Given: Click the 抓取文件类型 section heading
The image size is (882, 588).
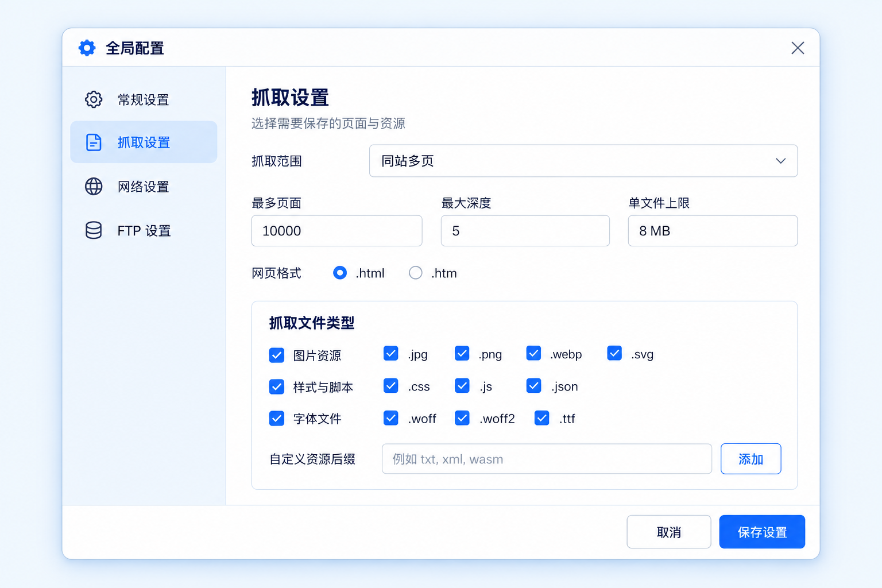Looking at the screenshot, I should coord(312,323).
